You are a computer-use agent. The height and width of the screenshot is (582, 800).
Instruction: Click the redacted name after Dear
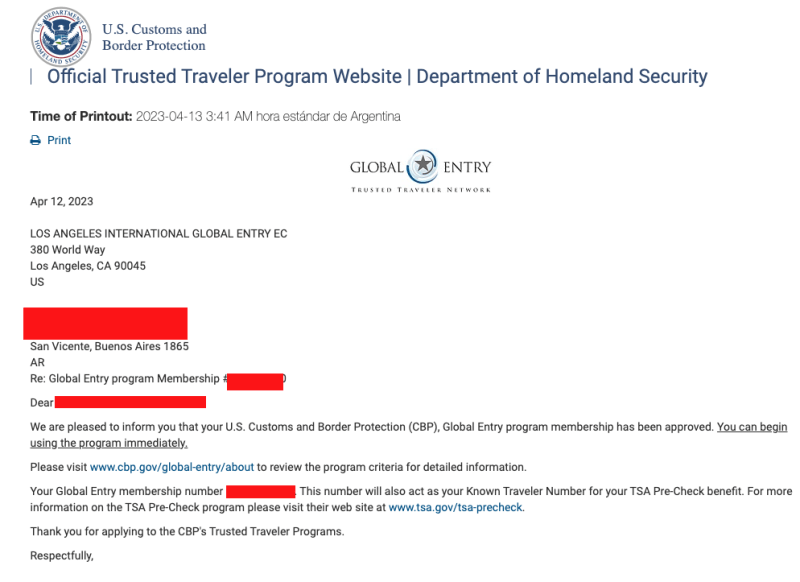point(130,402)
